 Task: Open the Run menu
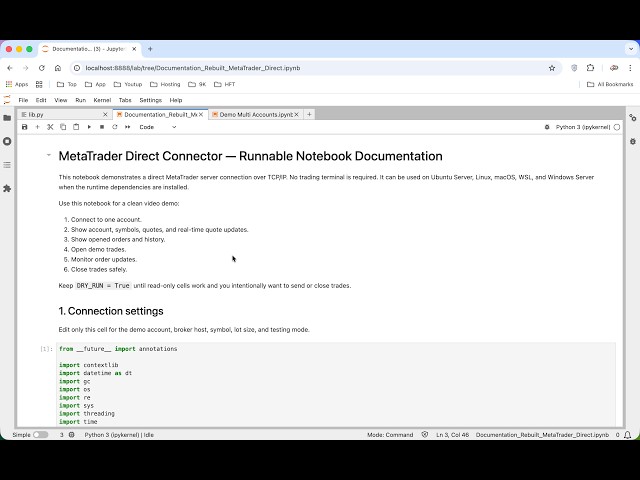[x=80, y=100]
